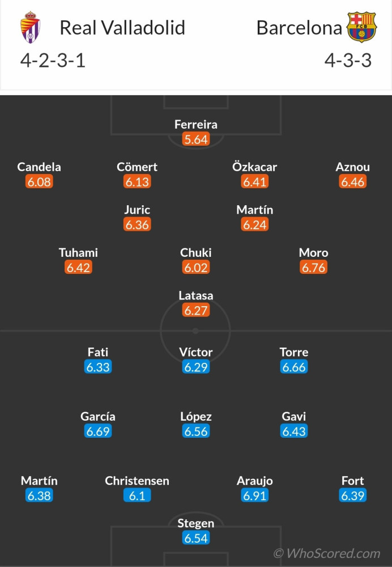The width and height of the screenshot is (392, 567).
Task: Select Candela rated 6.08
Action: (39, 174)
